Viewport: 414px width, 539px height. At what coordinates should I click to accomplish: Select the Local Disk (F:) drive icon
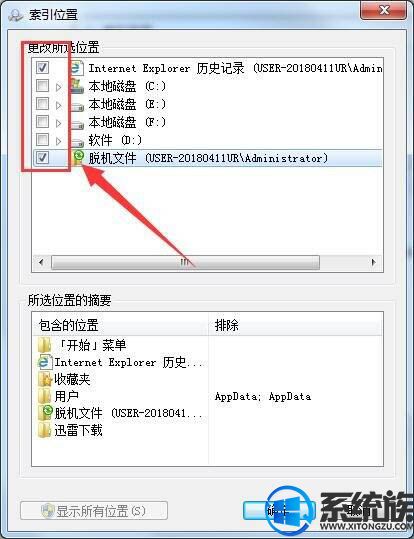coord(77,123)
